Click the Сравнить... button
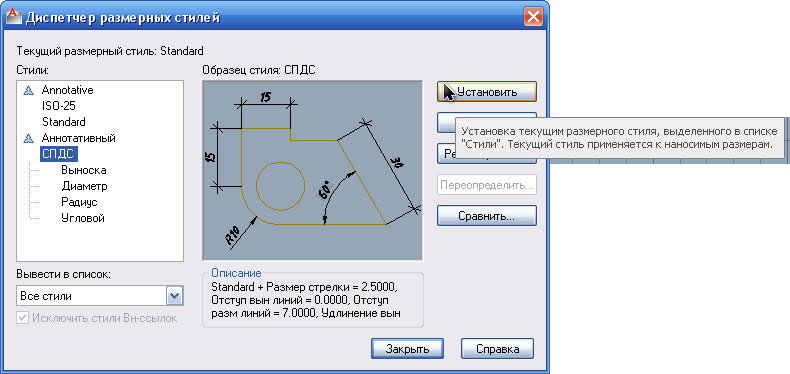The image size is (790, 374). pyautogui.click(x=487, y=216)
